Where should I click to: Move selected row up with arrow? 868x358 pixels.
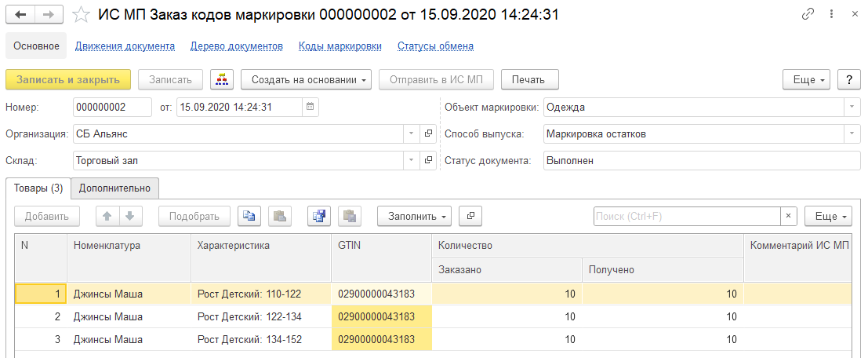click(x=108, y=216)
